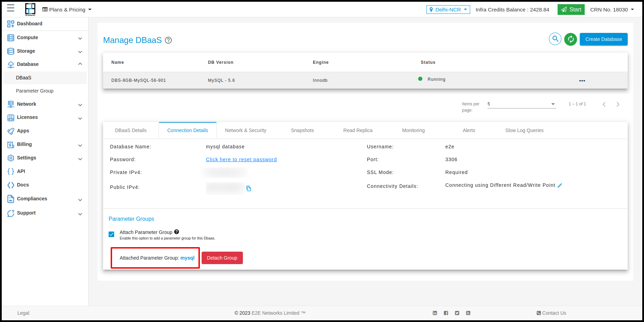Click the Licenses sidebar icon
This screenshot has width=644, height=322.
(x=11, y=118)
